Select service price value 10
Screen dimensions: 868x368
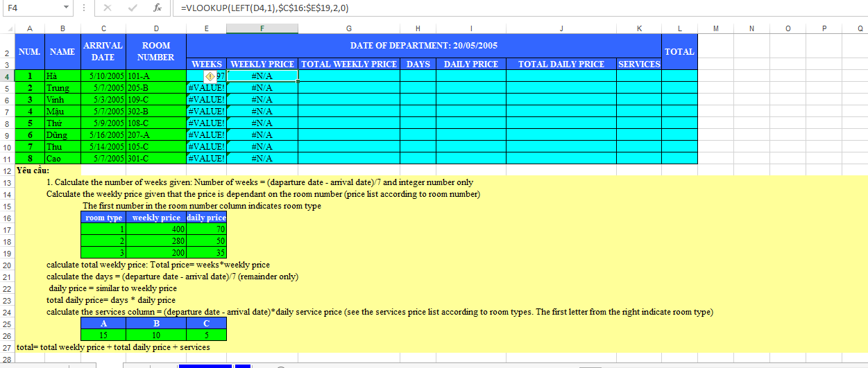(156, 335)
